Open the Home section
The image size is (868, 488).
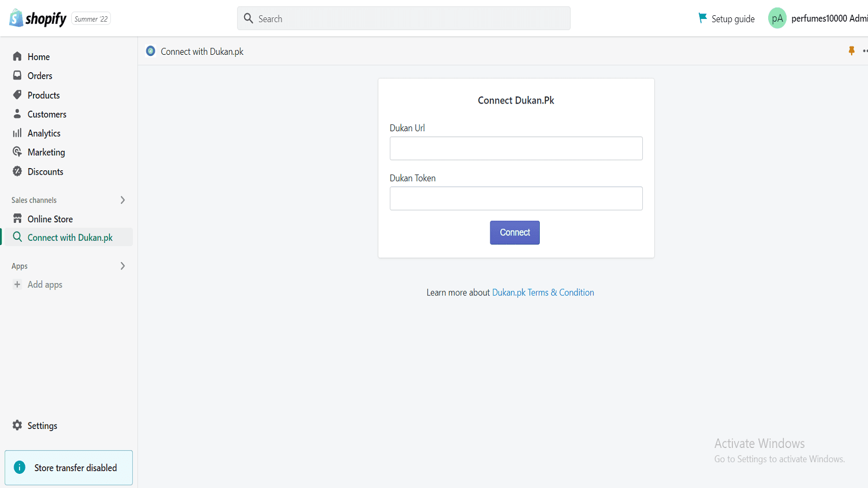[38, 56]
